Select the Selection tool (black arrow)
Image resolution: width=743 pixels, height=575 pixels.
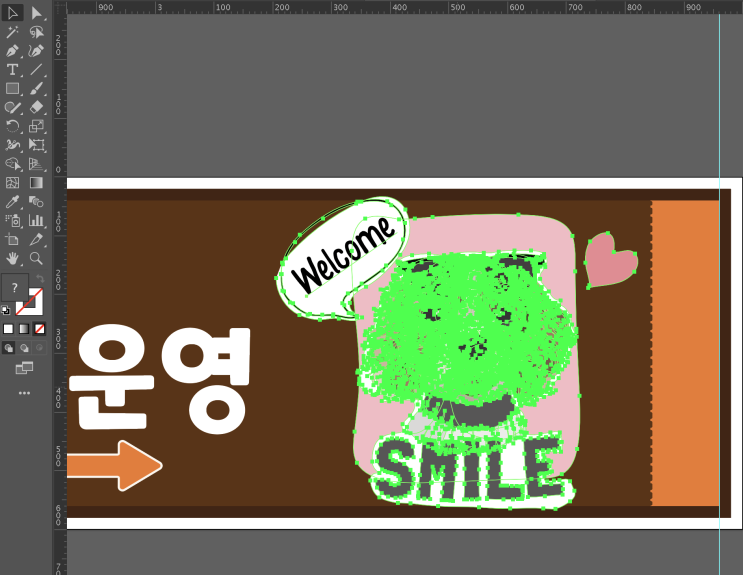tap(12, 13)
